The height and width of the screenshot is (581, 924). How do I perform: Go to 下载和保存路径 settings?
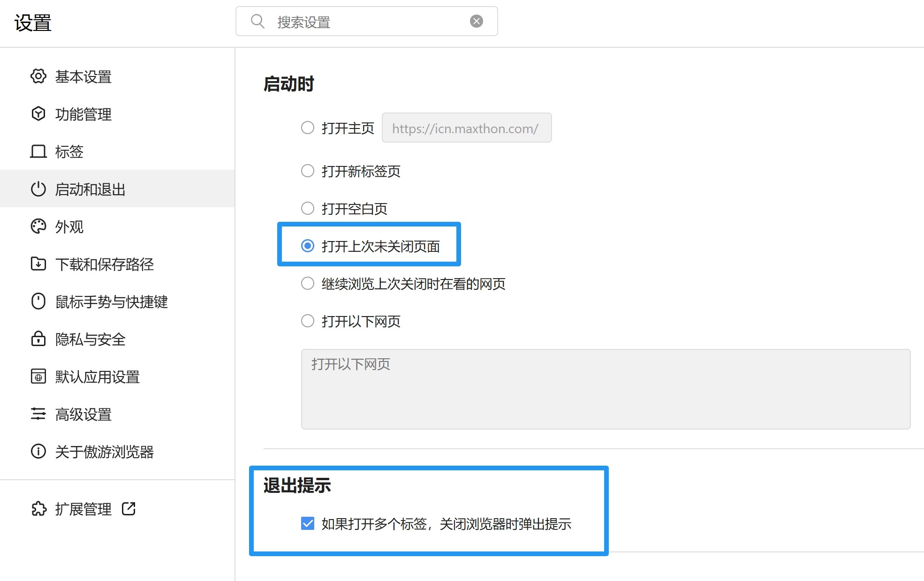(x=104, y=264)
